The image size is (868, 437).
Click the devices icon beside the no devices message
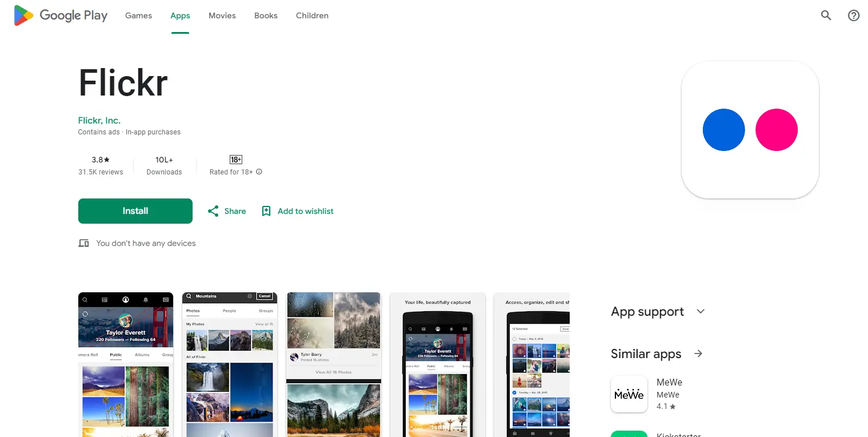click(83, 243)
